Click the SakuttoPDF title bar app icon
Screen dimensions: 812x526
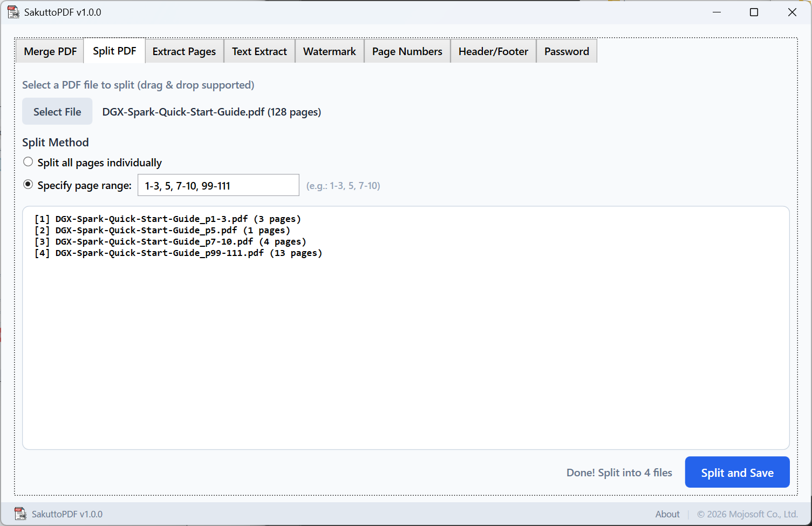coord(13,12)
